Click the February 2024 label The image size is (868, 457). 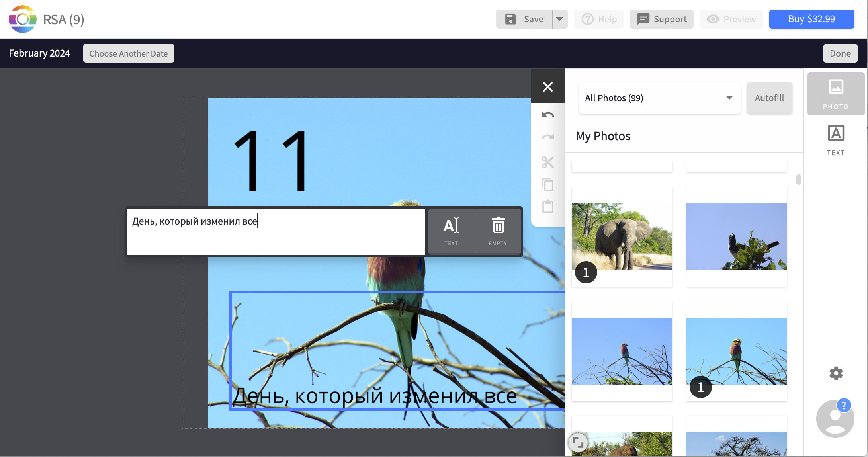tap(39, 53)
